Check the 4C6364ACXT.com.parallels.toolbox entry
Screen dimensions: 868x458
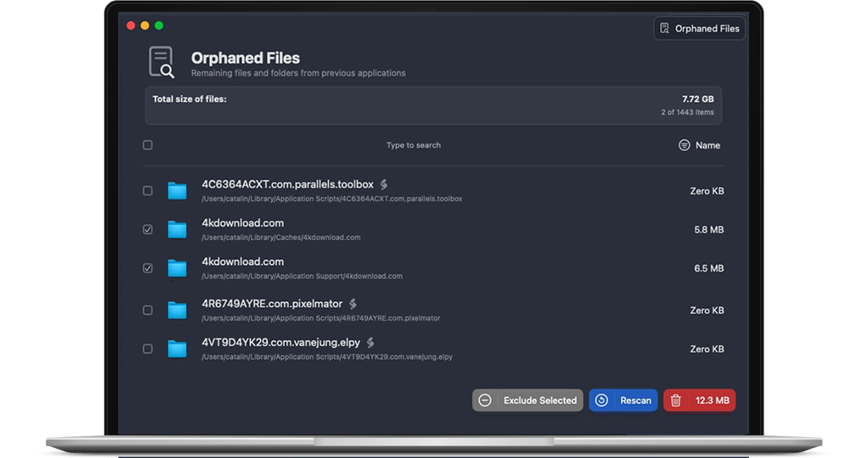pos(148,190)
